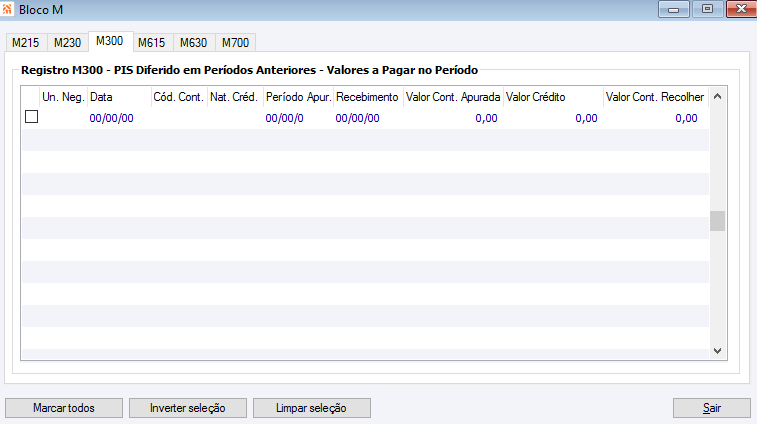Click the Valor Crédito column header
Screen dimensions: 757x424
pos(553,97)
